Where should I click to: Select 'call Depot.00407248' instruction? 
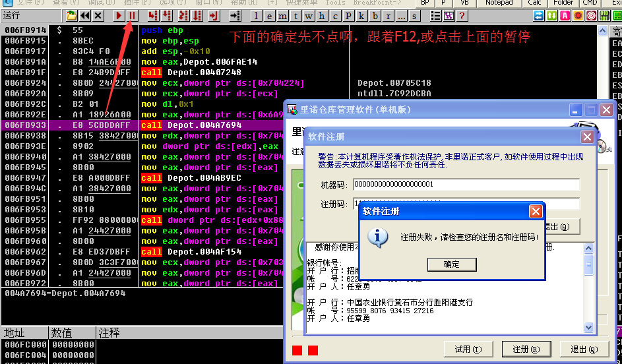pos(191,73)
